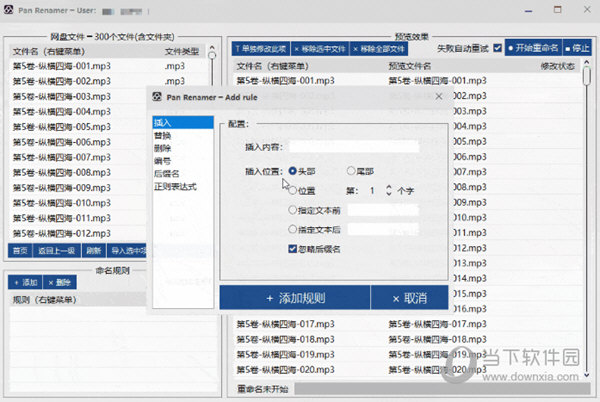600x402 pixels.
Task: Click the 停止 button
Action: tap(577, 48)
